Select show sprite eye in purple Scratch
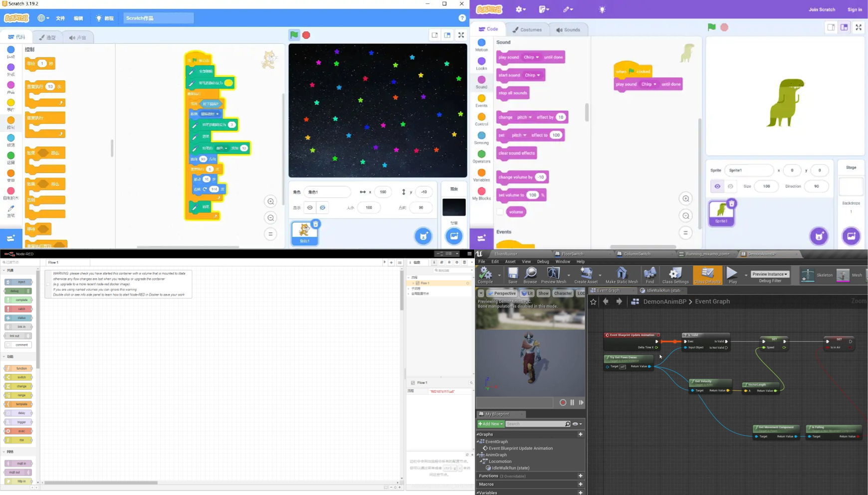This screenshot has height=495, width=868. (717, 186)
